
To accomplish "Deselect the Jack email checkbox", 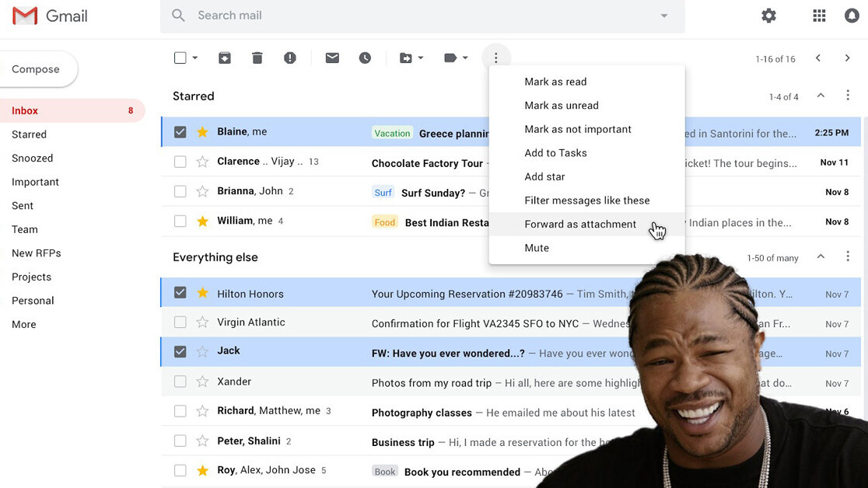I will point(180,351).
